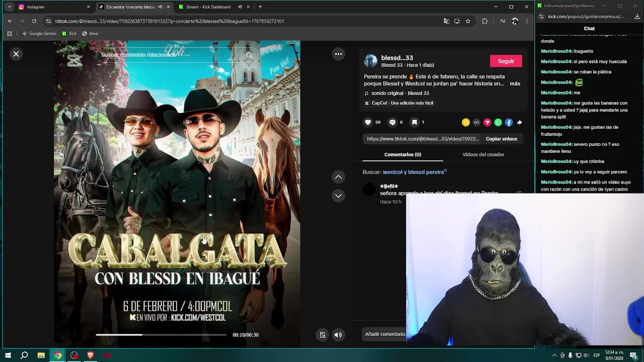Open the browser extensions puzzle icon
644x362 pixels.
tap(485, 21)
